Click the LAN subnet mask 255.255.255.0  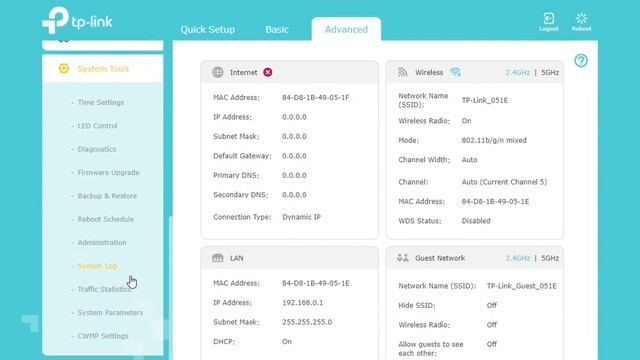tap(307, 322)
